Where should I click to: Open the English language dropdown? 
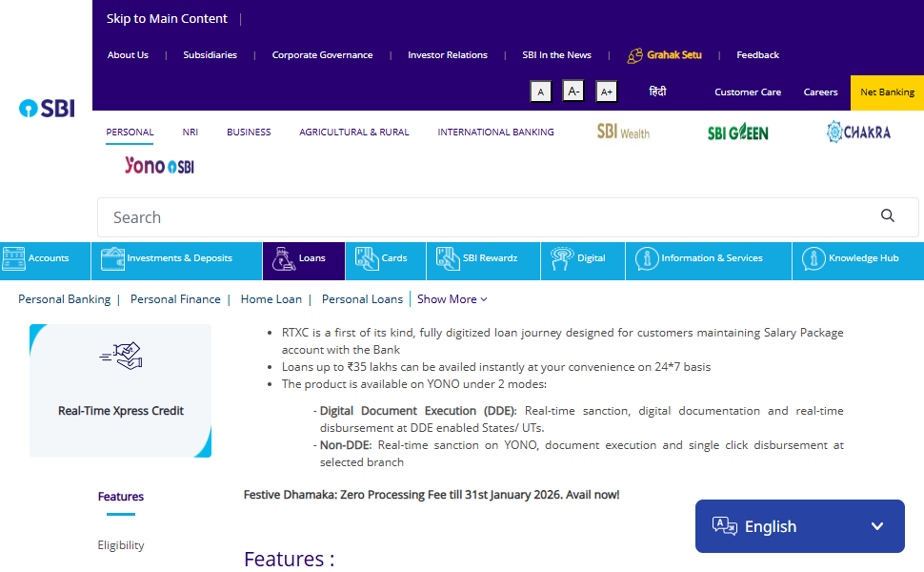point(799,525)
